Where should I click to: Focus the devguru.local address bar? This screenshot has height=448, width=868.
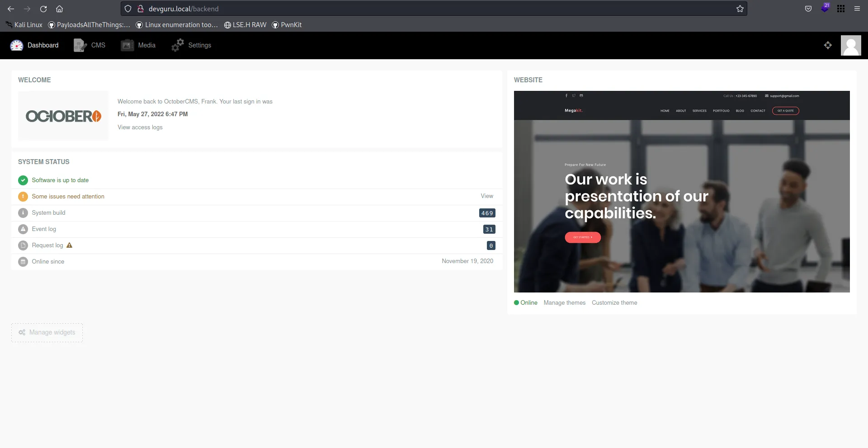click(x=407, y=9)
